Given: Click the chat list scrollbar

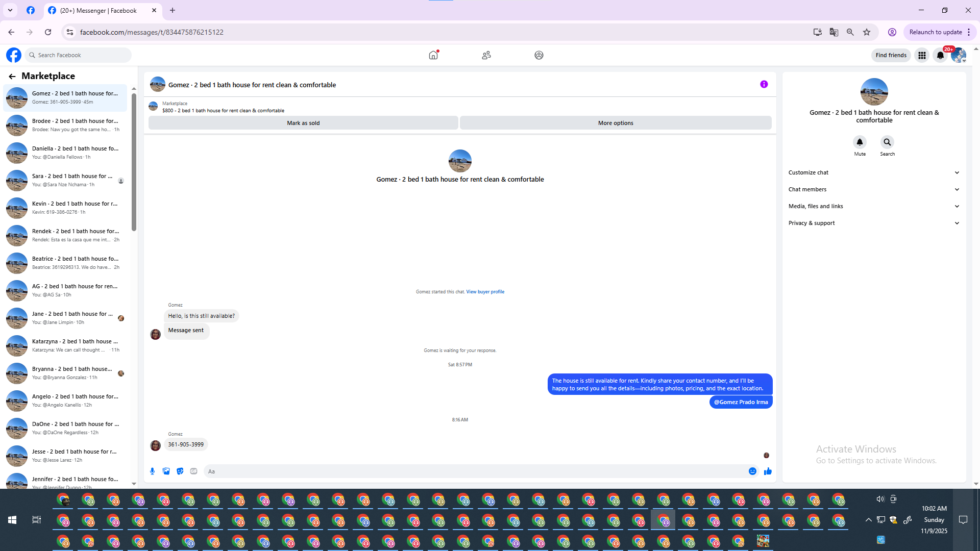Looking at the screenshot, I should click(x=134, y=162).
